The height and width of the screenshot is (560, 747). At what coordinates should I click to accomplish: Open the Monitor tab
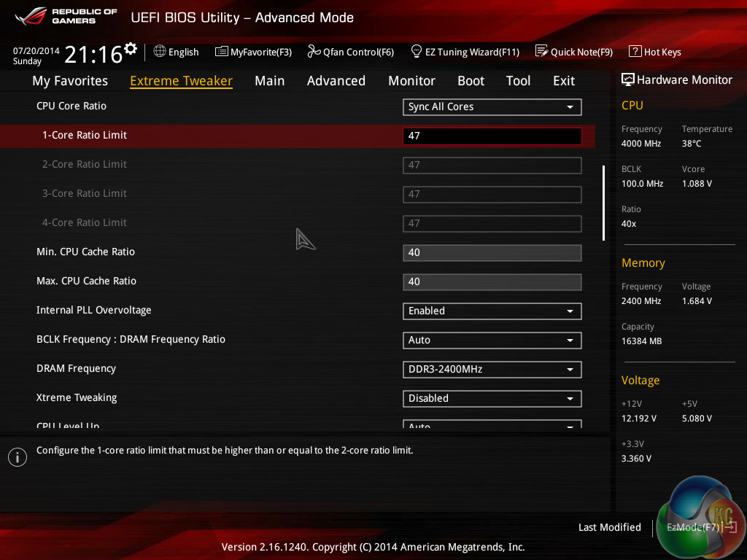pyautogui.click(x=411, y=81)
